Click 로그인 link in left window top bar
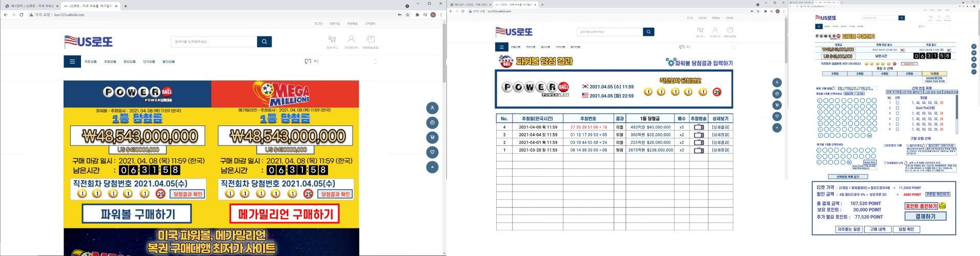The height and width of the screenshot is (256, 980). point(318,24)
